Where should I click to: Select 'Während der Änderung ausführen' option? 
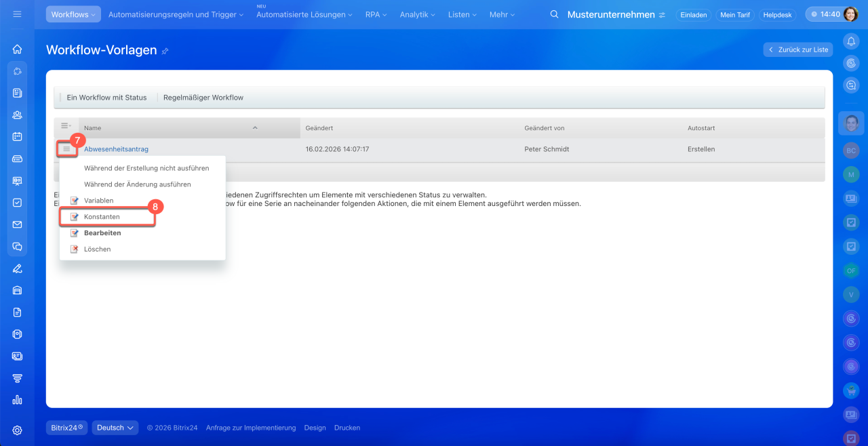tap(137, 184)
